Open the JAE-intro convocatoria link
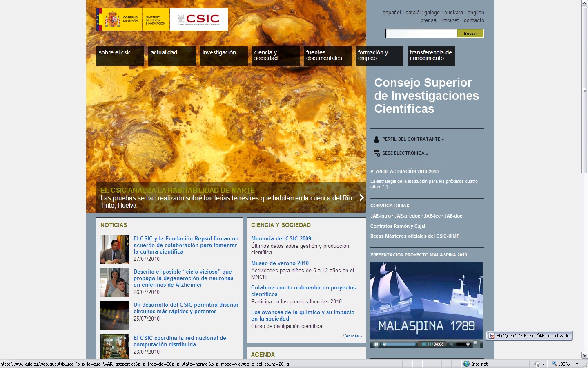Image resolution: width=588 pixels, height=368 pixels. [x=381, y=216]
